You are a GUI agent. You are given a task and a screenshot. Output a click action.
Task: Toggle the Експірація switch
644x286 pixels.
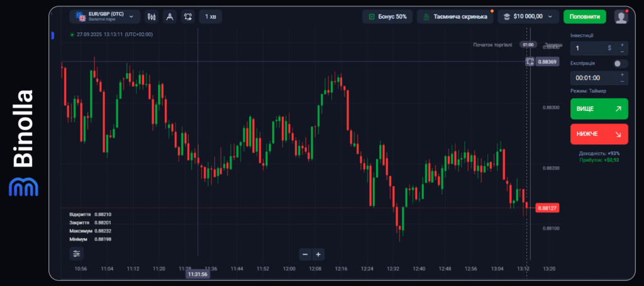[x=620, y=64]
